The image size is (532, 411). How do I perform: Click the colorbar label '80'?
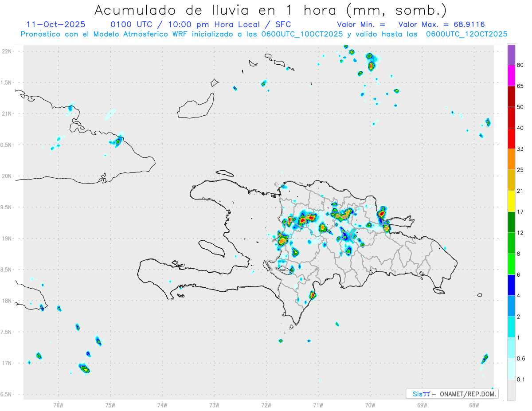[520, 65]
